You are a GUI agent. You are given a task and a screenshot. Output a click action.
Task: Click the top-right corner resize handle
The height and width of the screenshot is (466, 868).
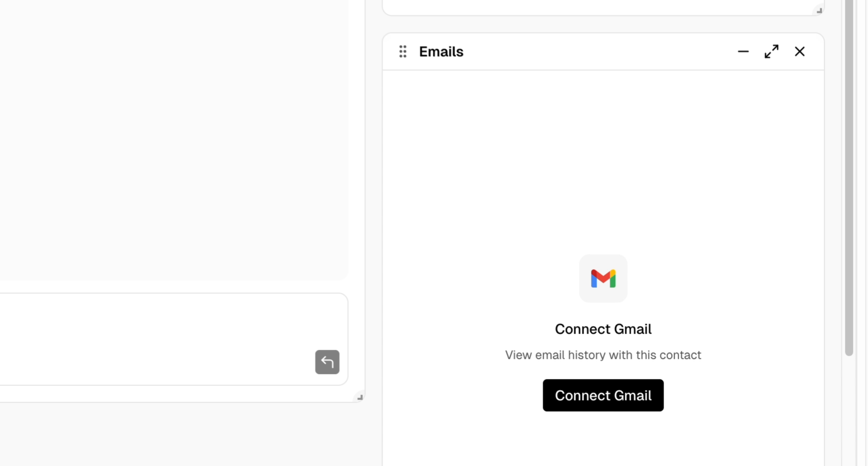pos(819,10)
